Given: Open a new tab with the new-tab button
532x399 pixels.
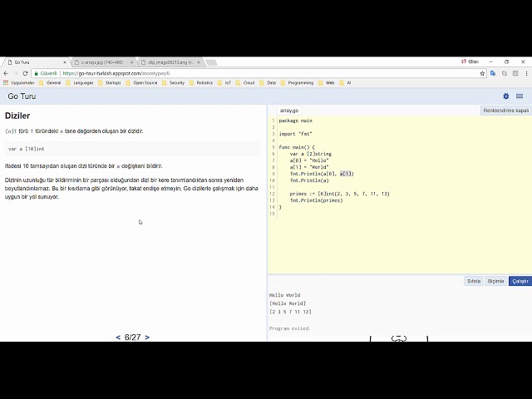Looking at the screenshot, I should click(x=211, y=62).
